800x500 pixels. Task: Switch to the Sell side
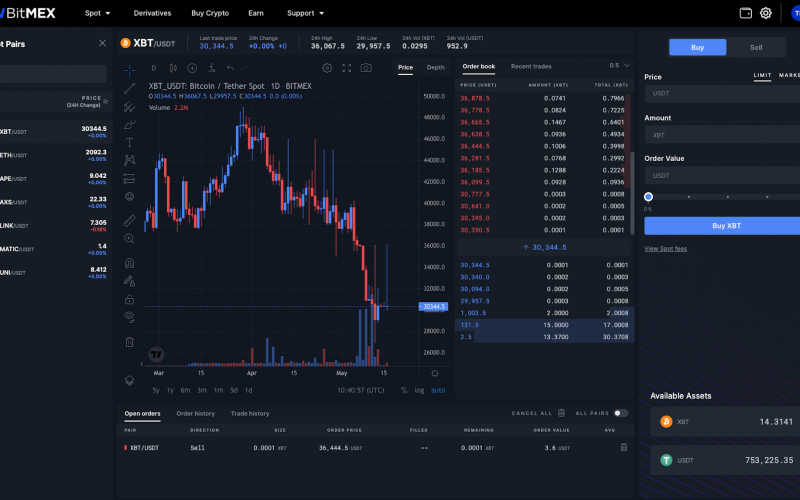click(756, 47)
